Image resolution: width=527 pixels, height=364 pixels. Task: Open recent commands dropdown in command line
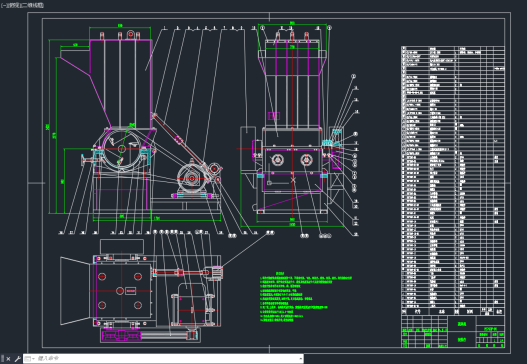click(x=29, y=359)
